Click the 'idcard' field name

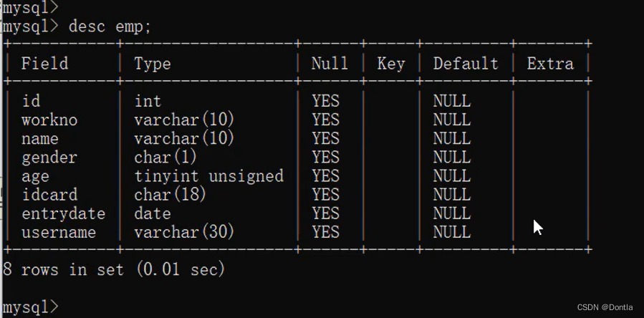coord(49,195)
